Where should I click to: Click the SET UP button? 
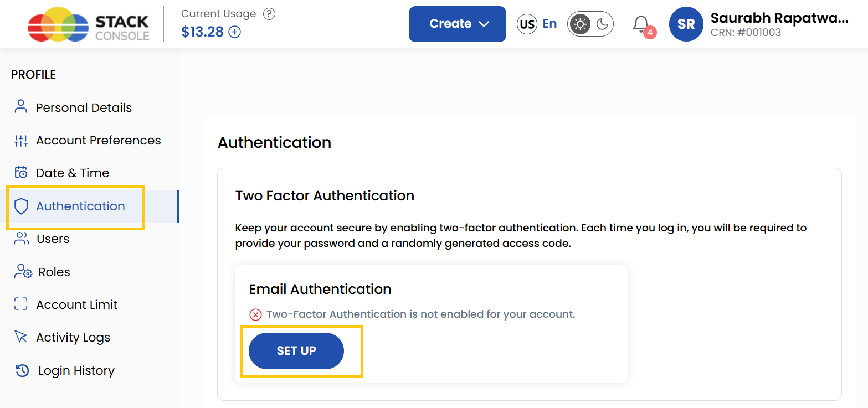296,350
